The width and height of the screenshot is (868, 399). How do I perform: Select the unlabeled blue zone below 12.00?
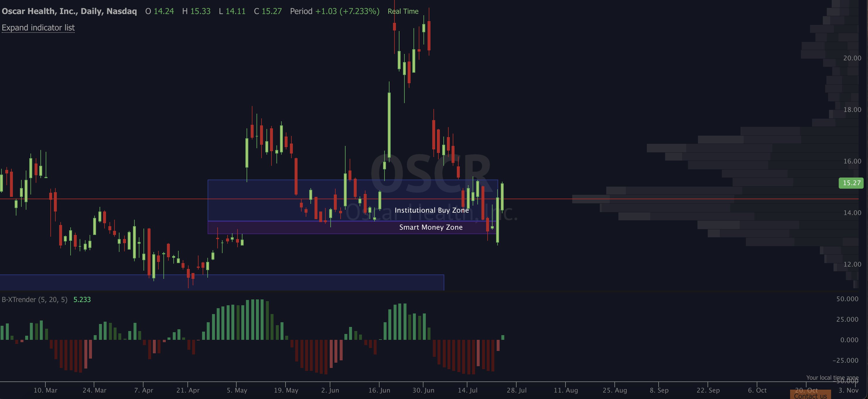[x=222, y=282]
